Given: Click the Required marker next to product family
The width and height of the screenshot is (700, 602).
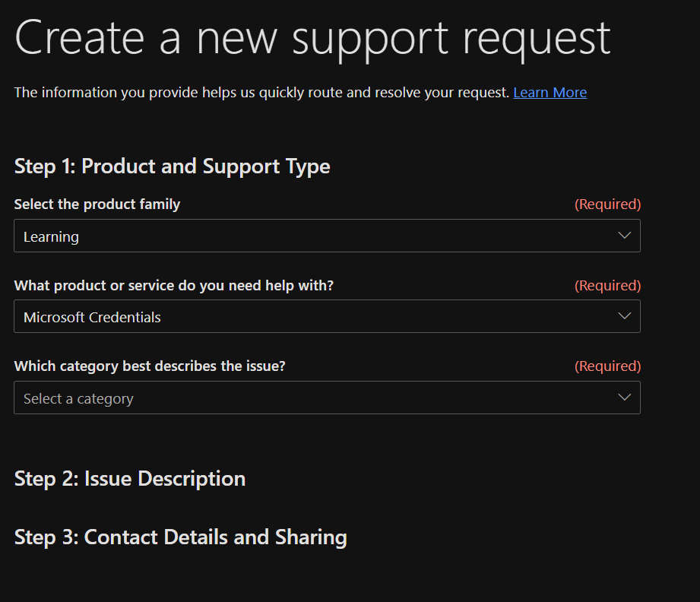Looking at the screenshot, I should click(x=607, y=204).
